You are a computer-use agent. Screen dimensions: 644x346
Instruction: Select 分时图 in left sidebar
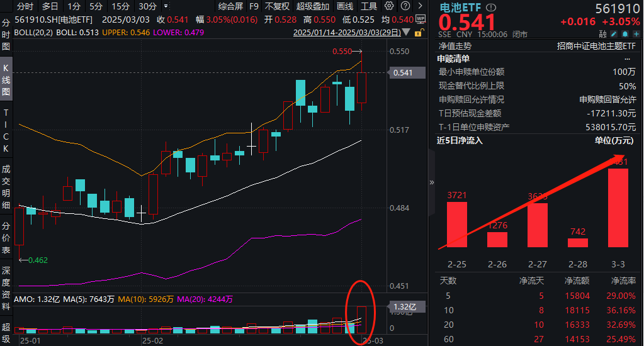pos(6,35)
